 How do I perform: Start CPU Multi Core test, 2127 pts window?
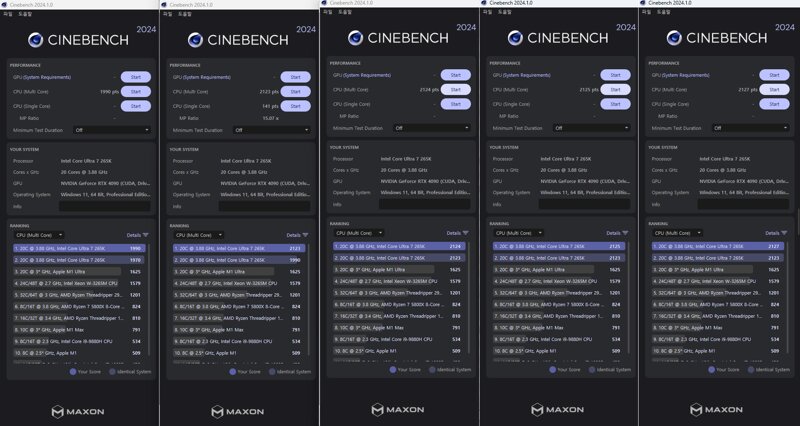[x=774, y=90]
